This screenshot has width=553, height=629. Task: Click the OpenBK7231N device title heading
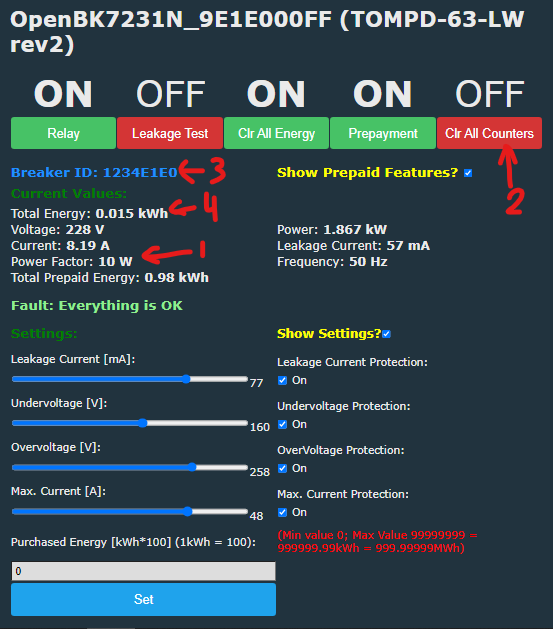(x=267, y=32)
